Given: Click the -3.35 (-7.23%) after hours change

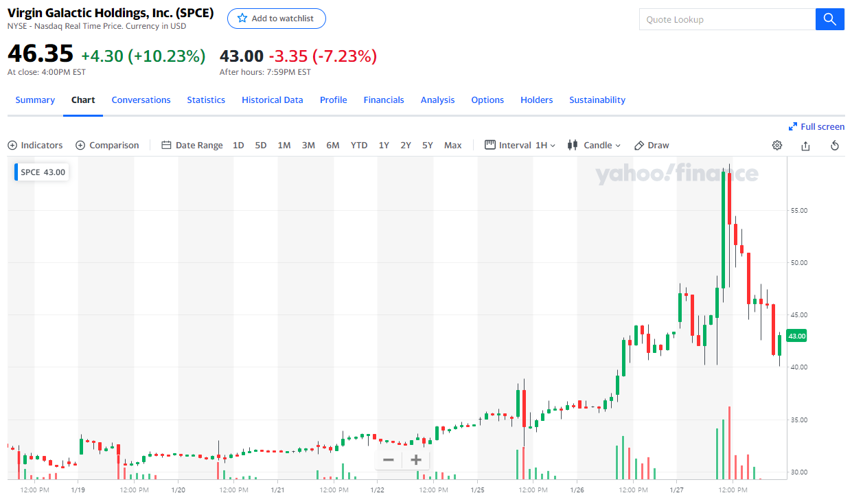Looking at the screenshot, I should 323,56.
